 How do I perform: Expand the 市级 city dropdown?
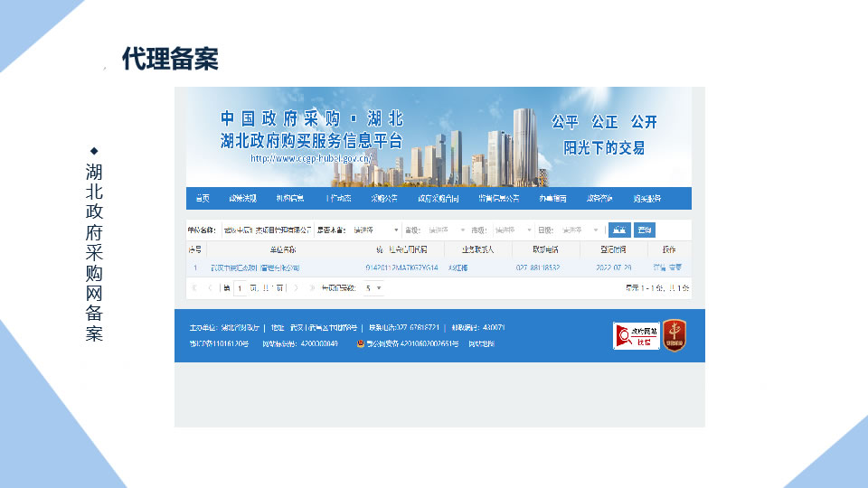click(514, 230)
